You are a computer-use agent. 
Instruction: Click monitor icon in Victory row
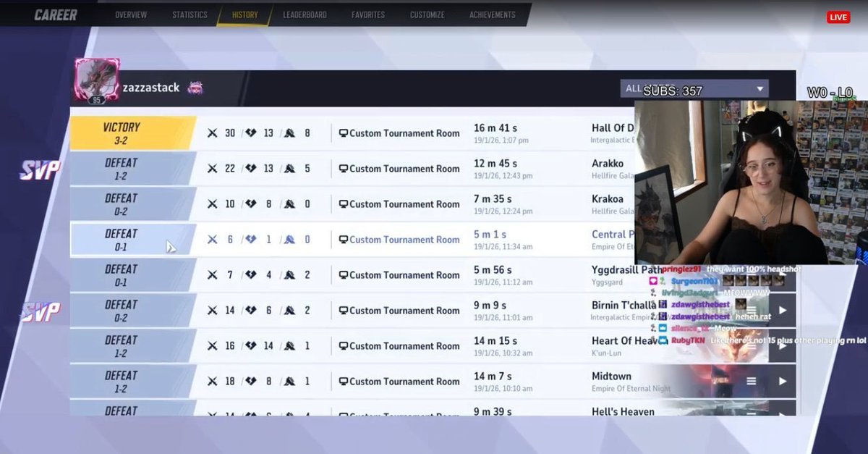pyautogui.click(x=344, y=133)
